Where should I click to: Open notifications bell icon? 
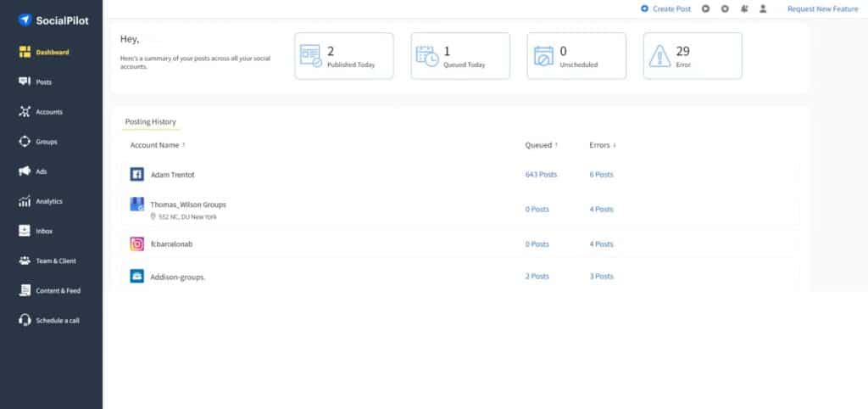tap(744, 8)
